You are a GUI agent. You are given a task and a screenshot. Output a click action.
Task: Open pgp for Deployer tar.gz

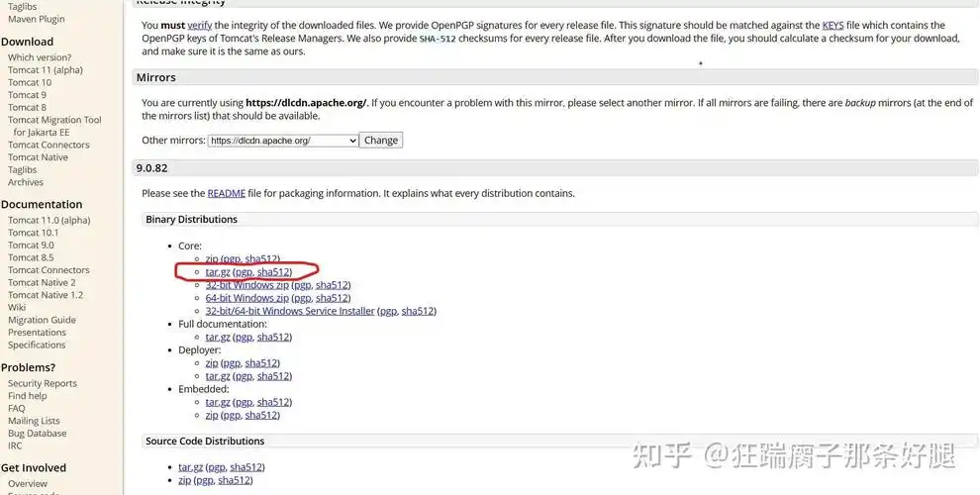244,376
